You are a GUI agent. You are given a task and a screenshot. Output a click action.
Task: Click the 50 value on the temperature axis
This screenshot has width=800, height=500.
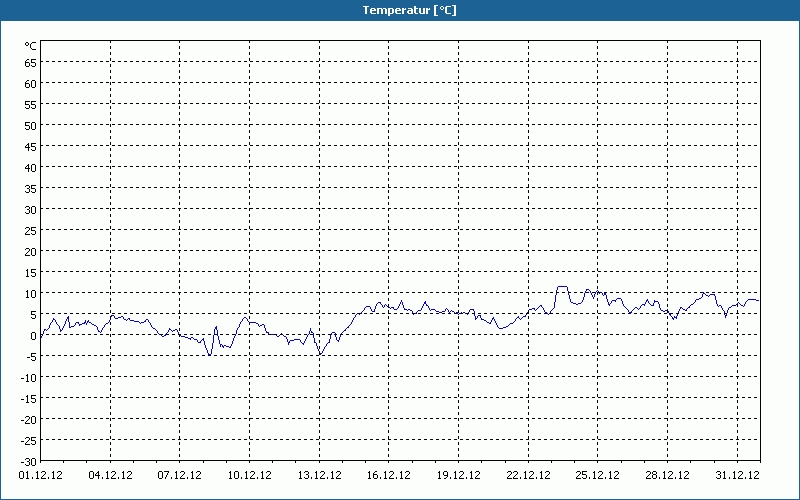[31, 126]
